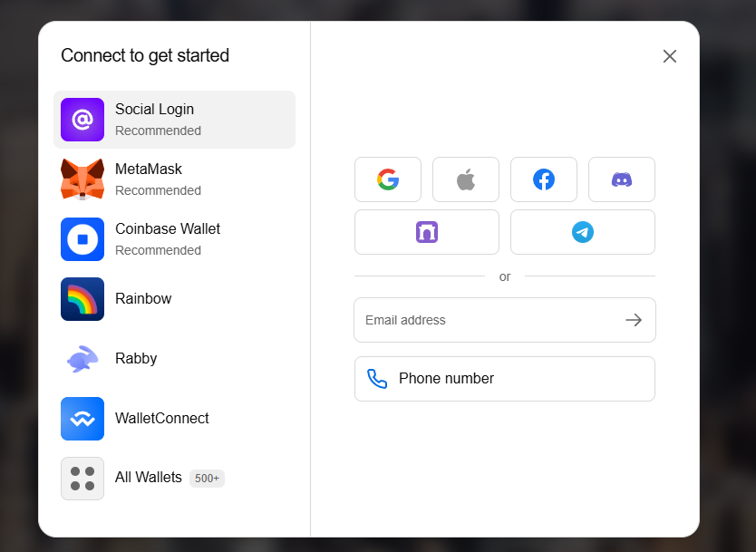Click the phone handset icon
The width and height of the screenshot is (756, 552).
click(x=377, y=379)
